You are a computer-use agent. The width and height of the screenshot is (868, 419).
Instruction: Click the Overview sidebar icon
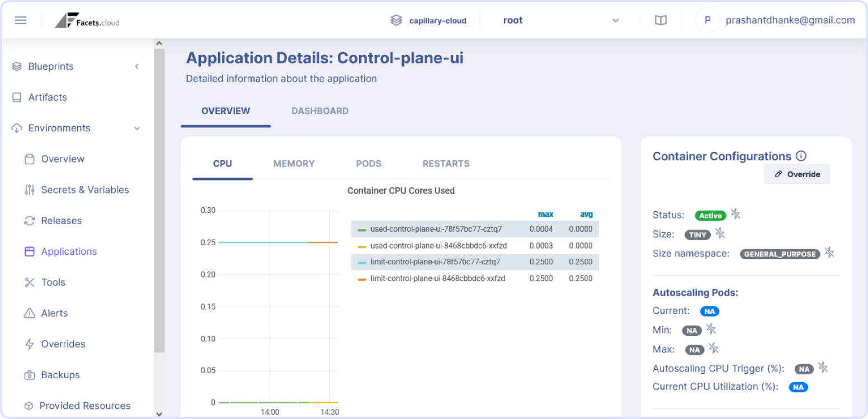tap(30, 159)
